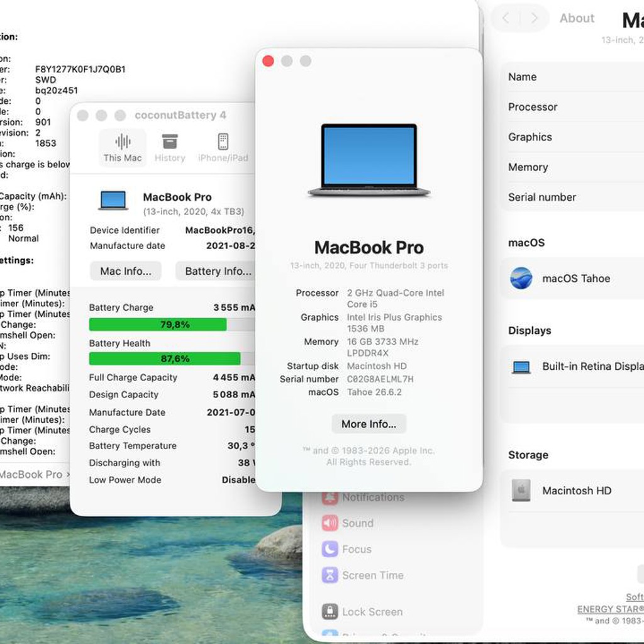Click 2 GHz Quad-Core Intel processor text
Screen dimensions: 644x644
coord(395,299)
